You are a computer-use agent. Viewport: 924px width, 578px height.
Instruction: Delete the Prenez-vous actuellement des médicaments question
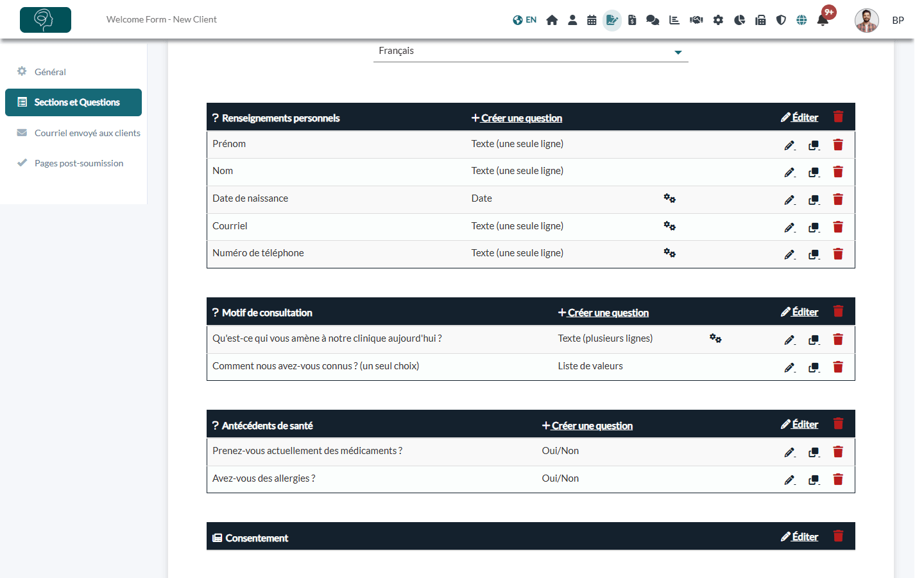coord(838,452)
